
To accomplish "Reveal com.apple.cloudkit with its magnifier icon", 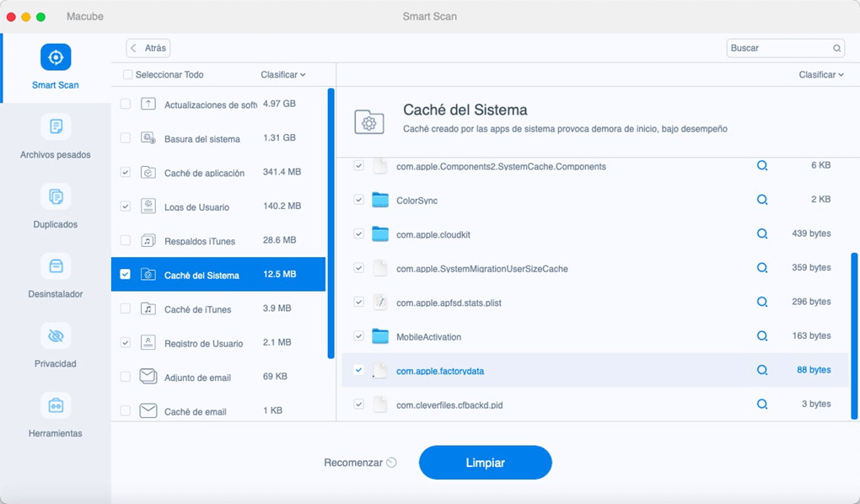I will pyautogui.click(x=762, y=233).
